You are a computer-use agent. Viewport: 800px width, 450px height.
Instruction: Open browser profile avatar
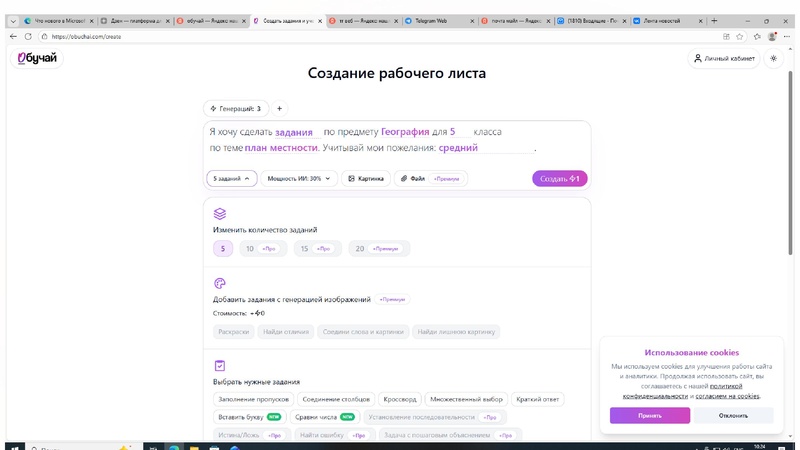(772, 37)
